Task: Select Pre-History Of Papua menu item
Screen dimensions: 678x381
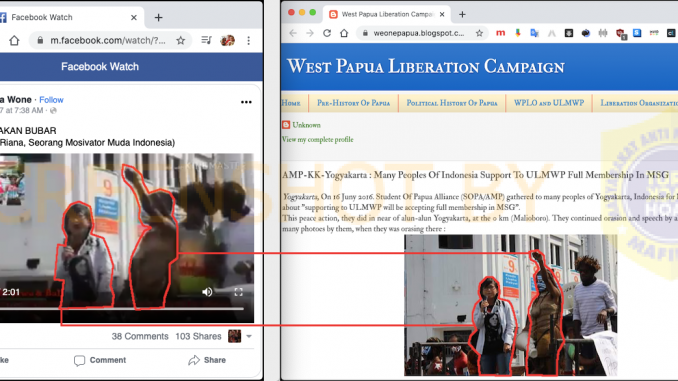Action: click(353, 103)
